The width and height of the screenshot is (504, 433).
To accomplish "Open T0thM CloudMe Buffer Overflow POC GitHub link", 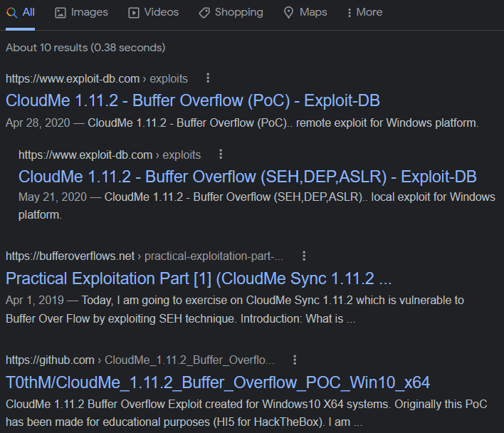I will pos(218,382).
